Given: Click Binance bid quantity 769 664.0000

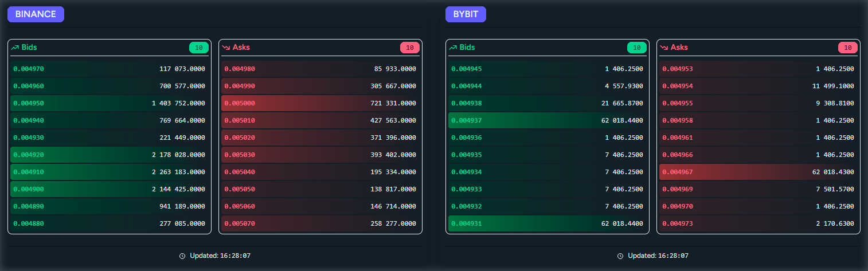Looking at the screenshot, I should click(x=182, y=120).
